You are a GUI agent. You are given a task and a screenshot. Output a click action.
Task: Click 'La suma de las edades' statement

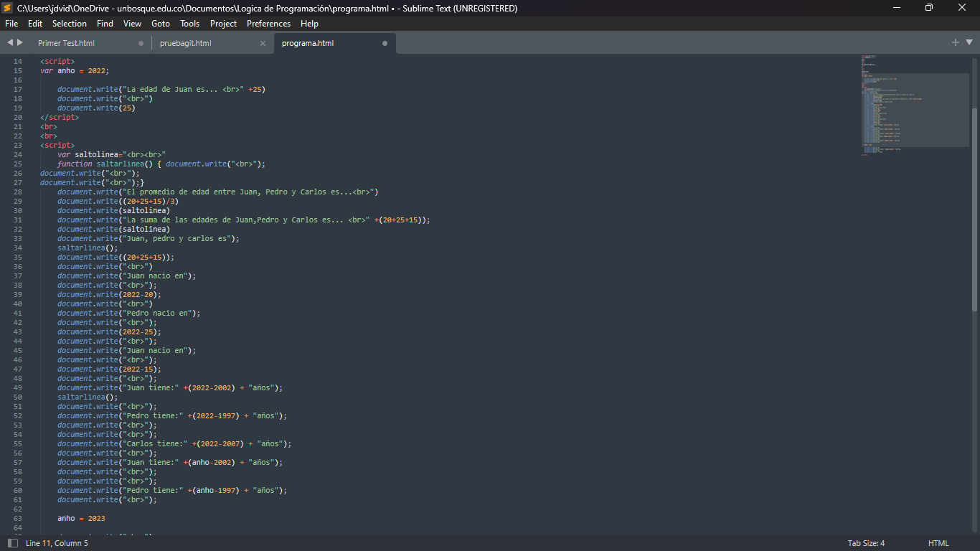tap(244, 220)
